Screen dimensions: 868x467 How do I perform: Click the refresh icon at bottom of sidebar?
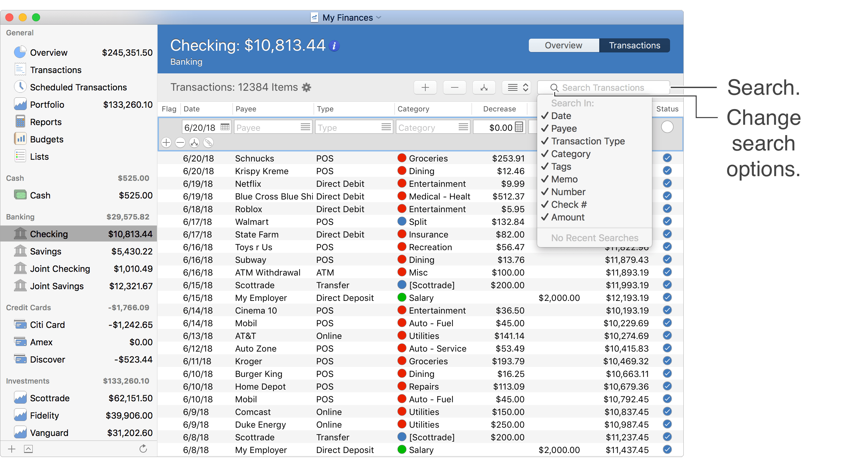pyautogui.click(x=143, y=449)
